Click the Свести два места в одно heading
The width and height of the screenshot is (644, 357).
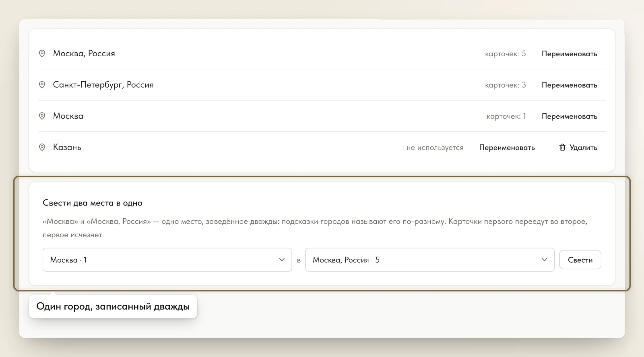[92, 203]
